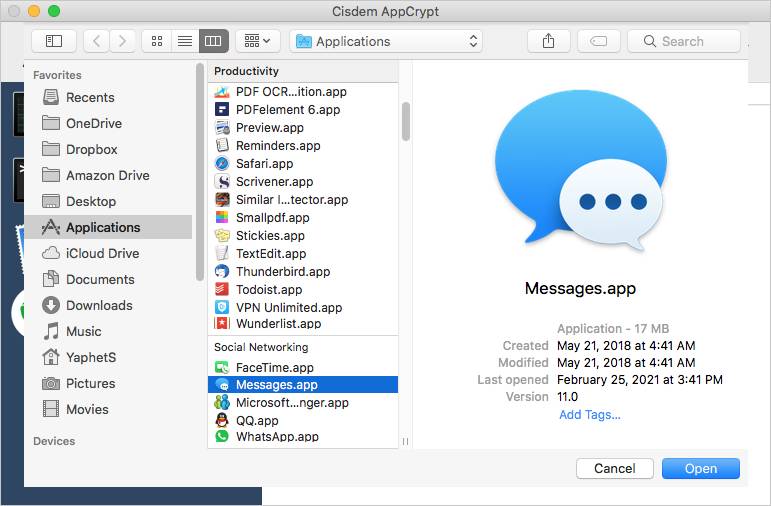771x506 pixels.
Task: Click the Add Tags link
Action: click(590, 415)
